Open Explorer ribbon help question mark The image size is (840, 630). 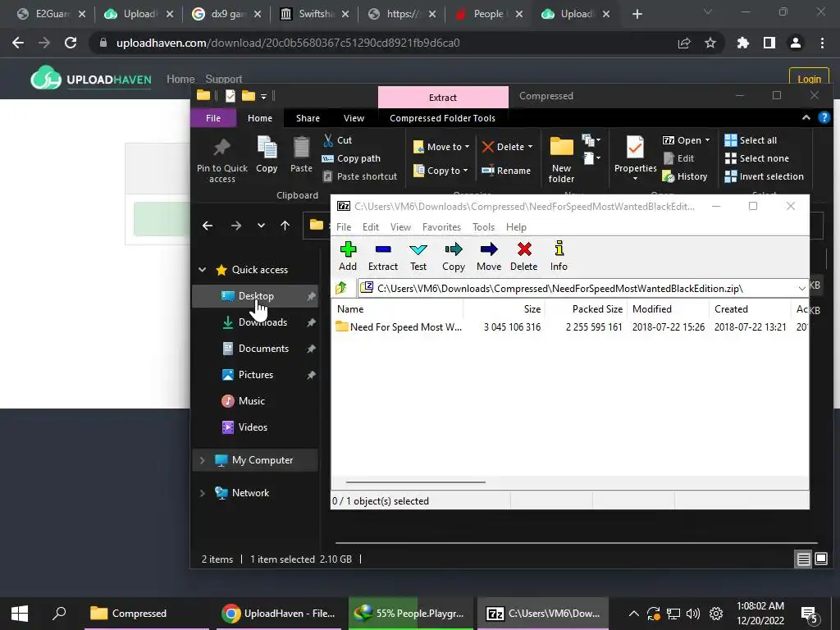824,118
